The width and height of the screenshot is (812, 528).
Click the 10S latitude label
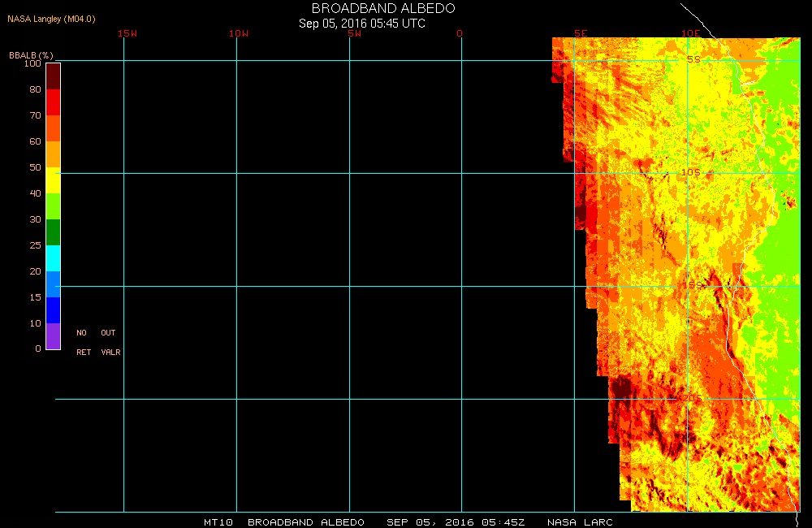pos(690,172)
